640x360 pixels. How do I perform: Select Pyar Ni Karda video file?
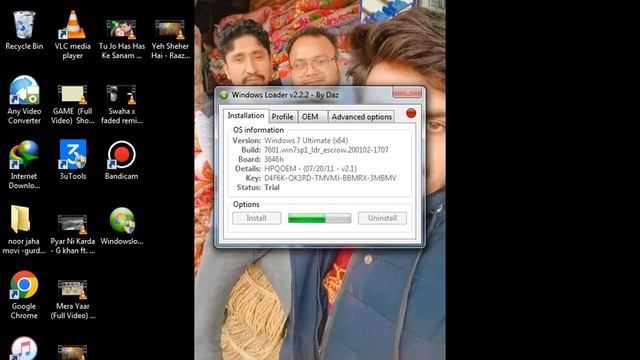(73, 234)
